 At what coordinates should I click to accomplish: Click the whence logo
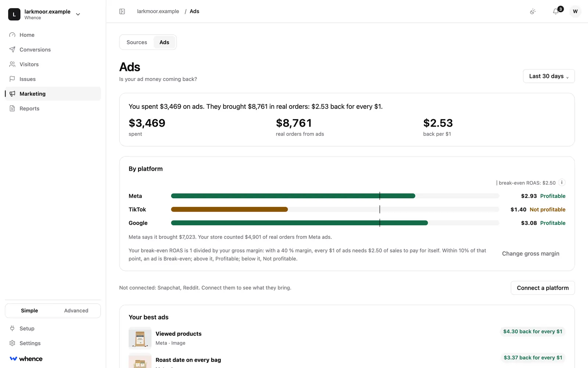tap(26, 359)
